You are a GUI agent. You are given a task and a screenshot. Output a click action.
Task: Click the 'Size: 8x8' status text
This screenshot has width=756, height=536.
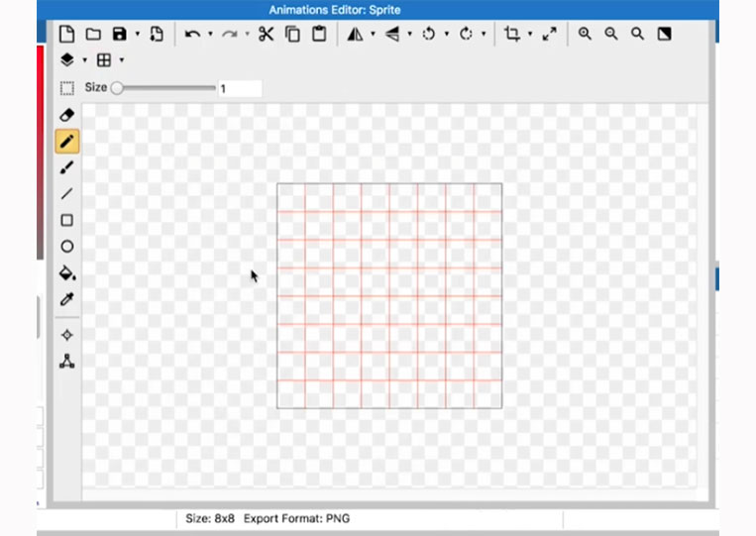tap(210, 518)
